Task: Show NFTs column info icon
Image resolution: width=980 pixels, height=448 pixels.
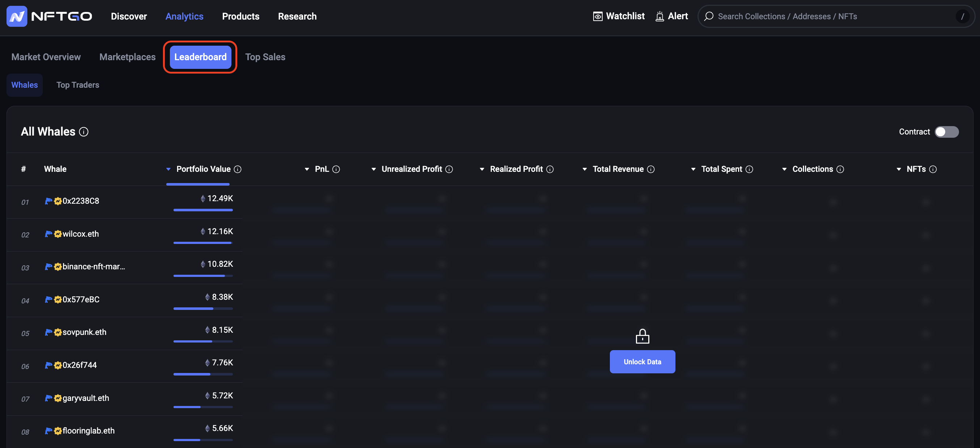Action: [x=933, y=169]
